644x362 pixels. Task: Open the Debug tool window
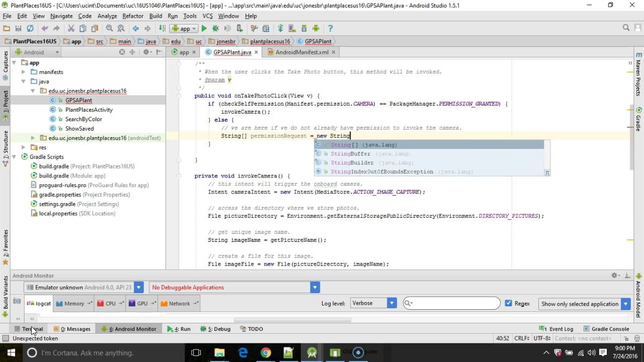[215, 329]
